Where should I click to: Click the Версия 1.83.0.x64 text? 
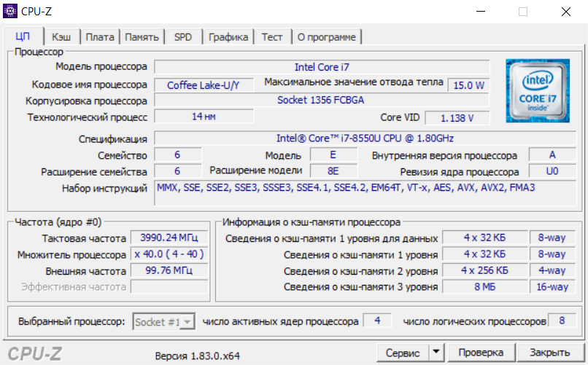198,356
